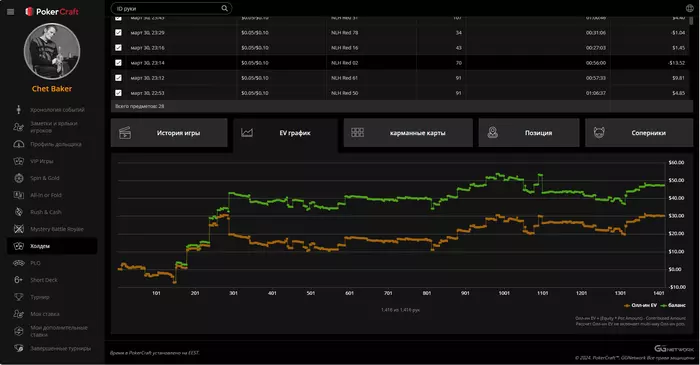Click the Мои ставки icon
The height and width of the screenshot is (365, 700).
click(x=18, y=314)
